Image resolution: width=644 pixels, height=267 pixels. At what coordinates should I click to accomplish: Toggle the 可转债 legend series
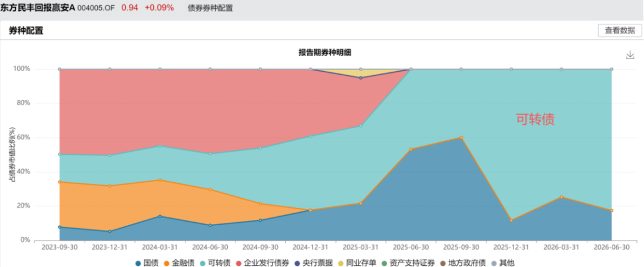click(215, 262)
